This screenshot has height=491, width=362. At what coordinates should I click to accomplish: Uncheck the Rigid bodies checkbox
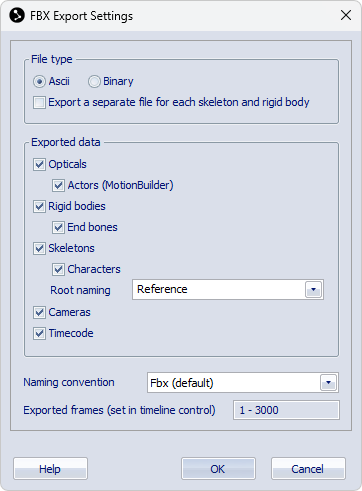(39, 206)
